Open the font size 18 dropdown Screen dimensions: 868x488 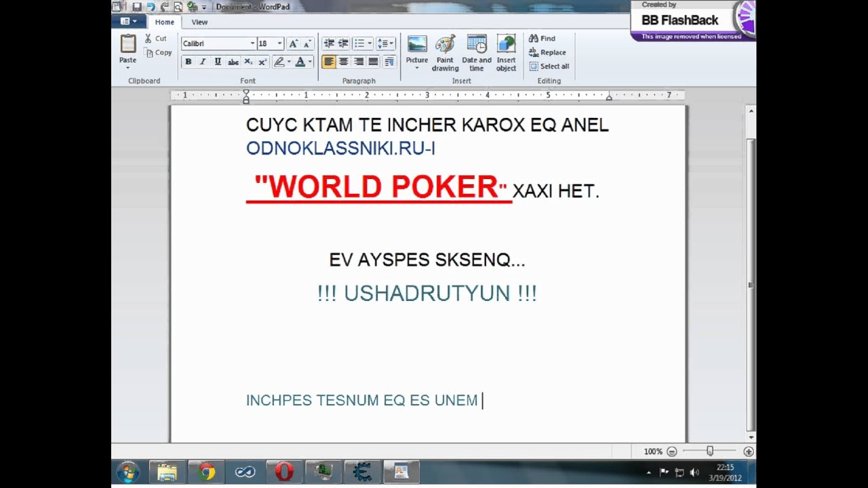(x=279, y=43)
